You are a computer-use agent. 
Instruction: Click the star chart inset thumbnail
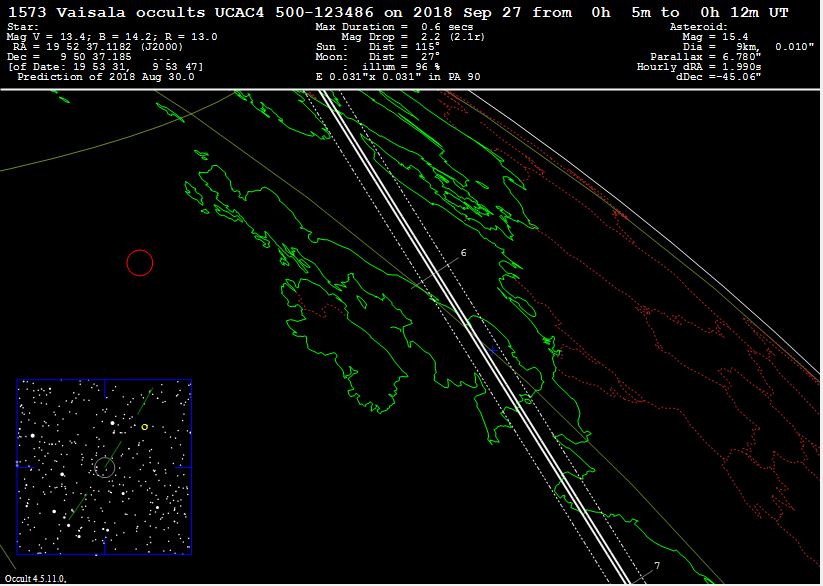coord(104,466)
